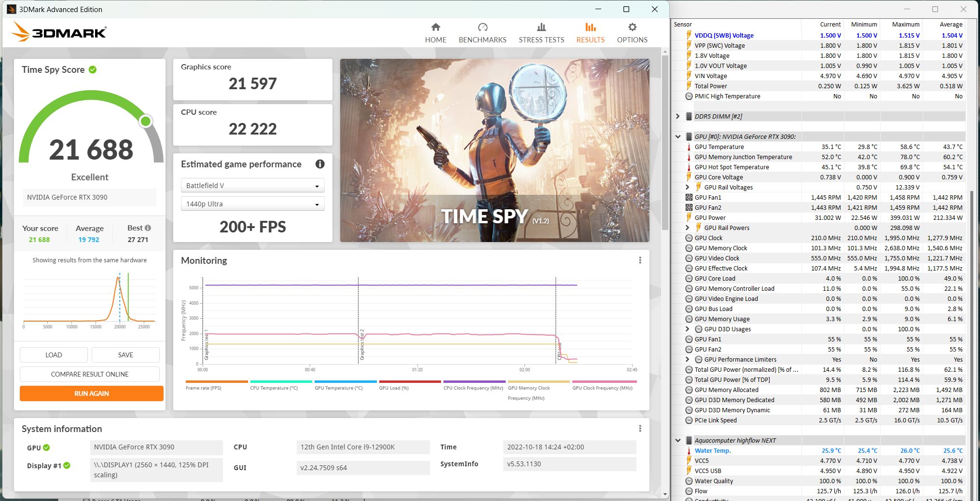The height and width of the screenshot is (501, 980).
Task: Click the GPU Hot Spot Temperature thermometer icon
Action: (x=689, y=167)
